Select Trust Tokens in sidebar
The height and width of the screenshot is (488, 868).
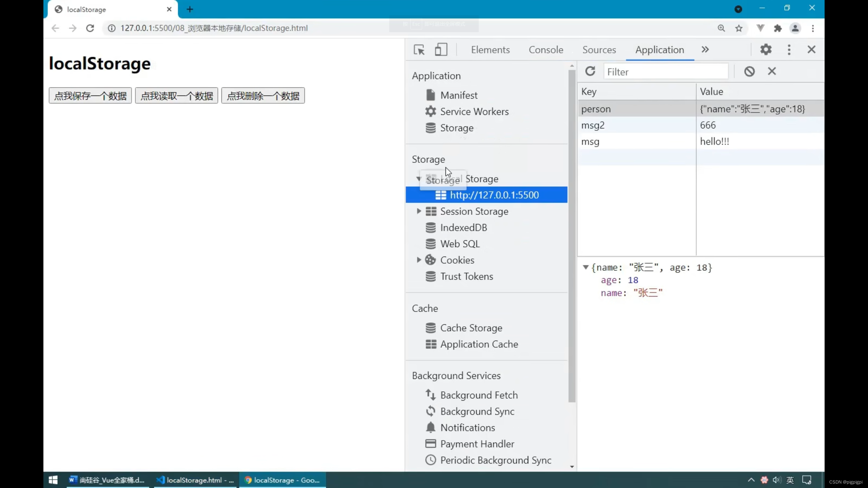459,276
